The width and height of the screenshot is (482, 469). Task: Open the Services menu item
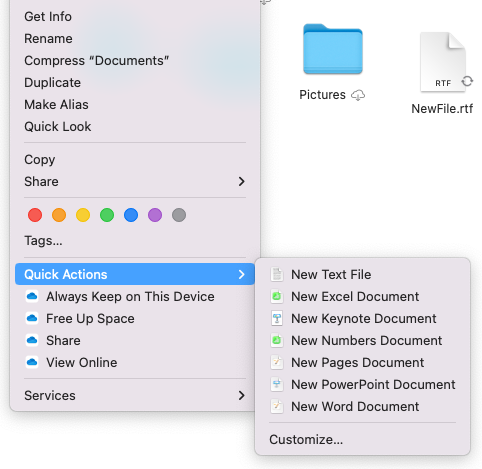[135, 396]
